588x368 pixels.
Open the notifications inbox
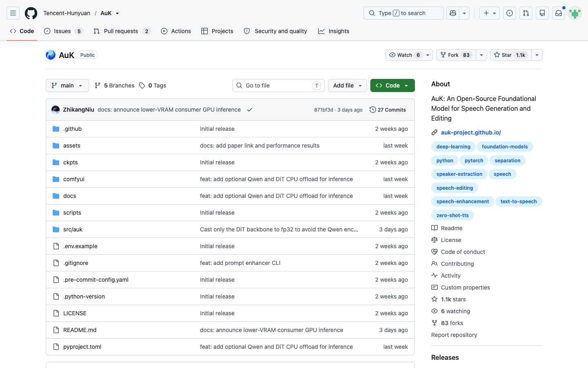559,13
